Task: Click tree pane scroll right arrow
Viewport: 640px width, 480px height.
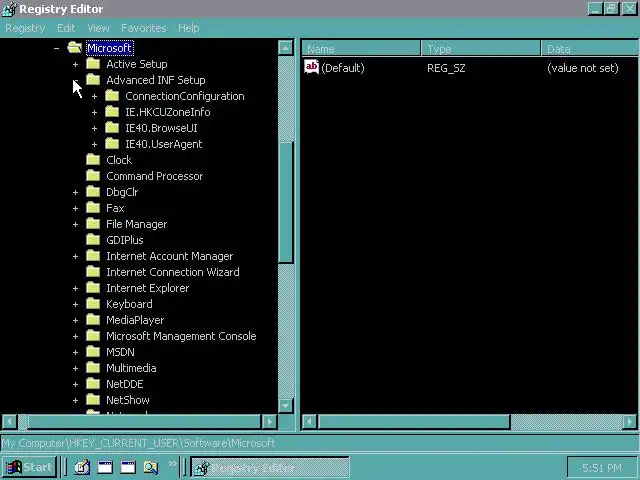Action: pos(269,421)
